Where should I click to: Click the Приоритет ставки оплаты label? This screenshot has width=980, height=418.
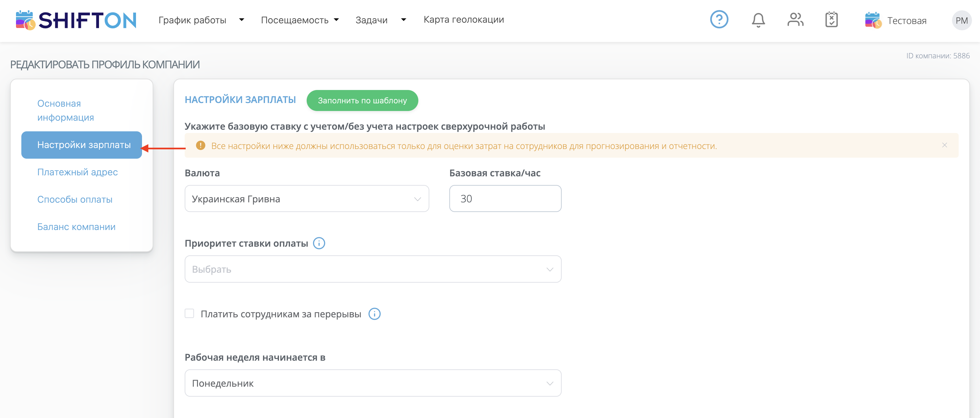[x=246, y=244]
